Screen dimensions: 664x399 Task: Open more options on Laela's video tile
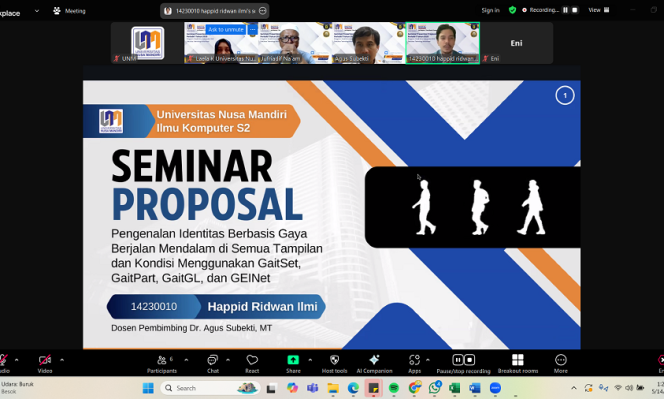click(x=252, y=29)
